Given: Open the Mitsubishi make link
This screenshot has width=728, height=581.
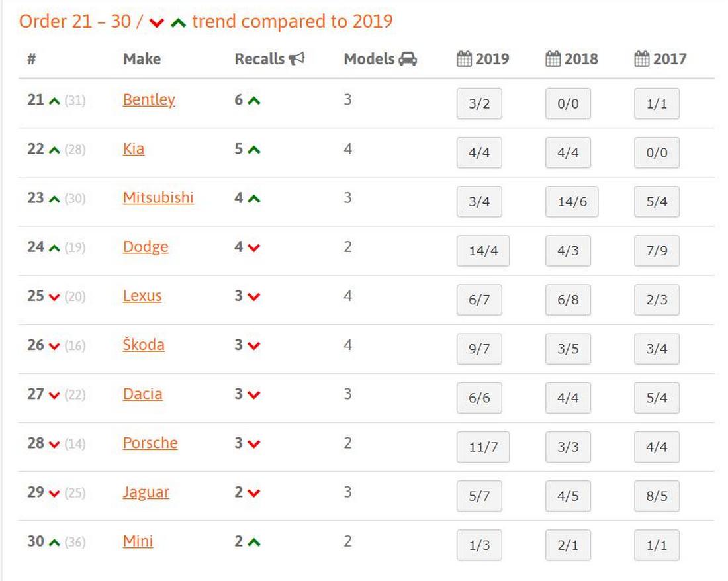Looking at the screenshot, I should (158, 198).
